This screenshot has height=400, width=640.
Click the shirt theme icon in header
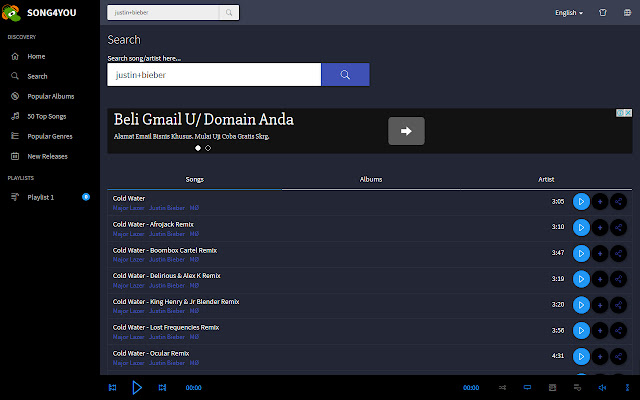602,13
